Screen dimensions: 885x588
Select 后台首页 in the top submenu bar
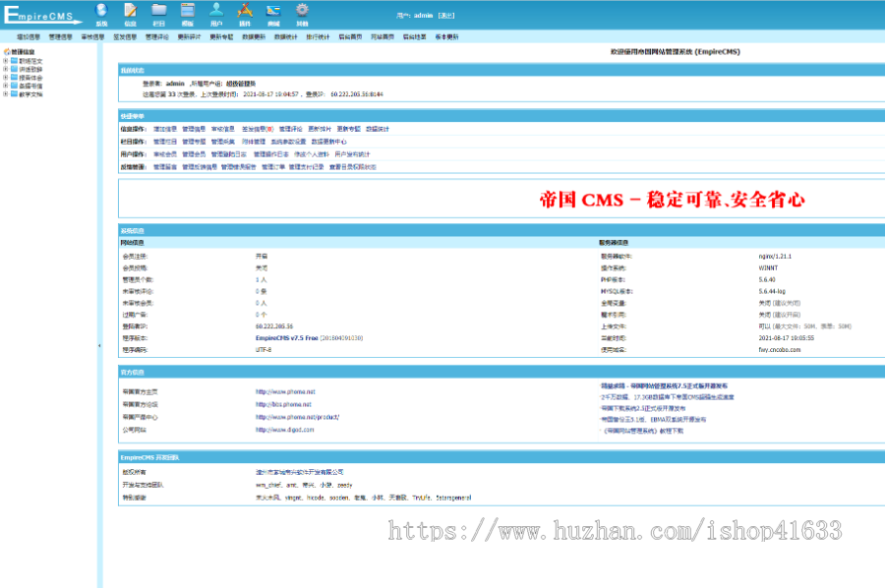350,36
